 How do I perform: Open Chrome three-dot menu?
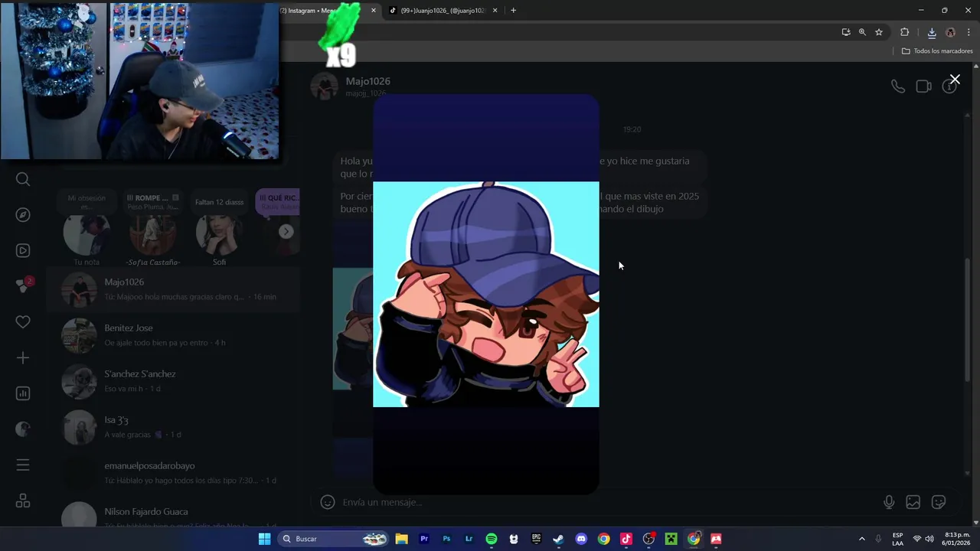pos(969,32)
